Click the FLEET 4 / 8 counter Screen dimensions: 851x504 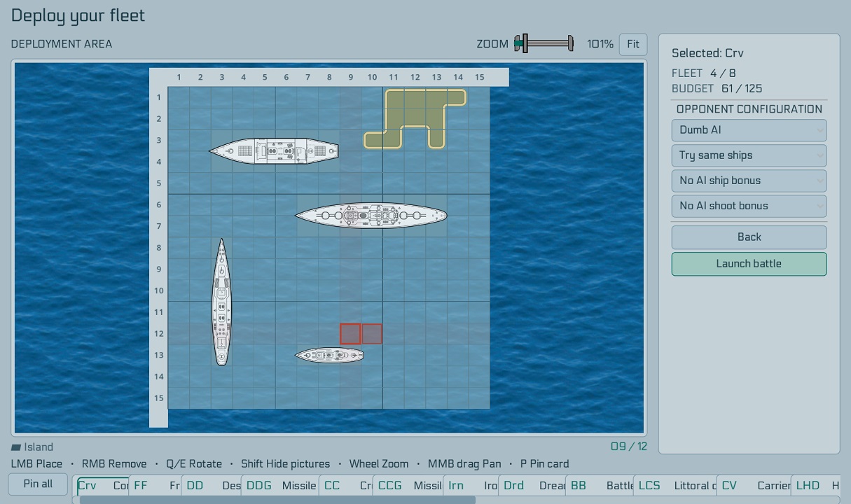(703, 73)
